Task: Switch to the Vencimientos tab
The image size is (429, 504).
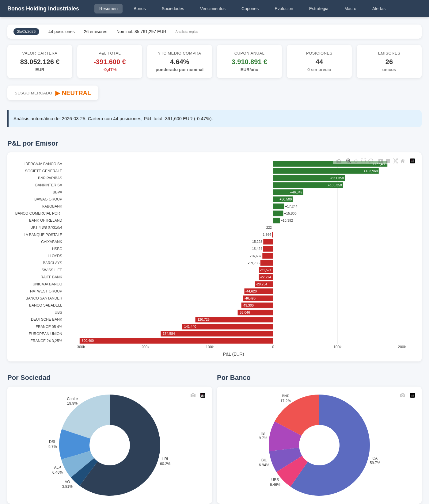Action: point(213,9)
